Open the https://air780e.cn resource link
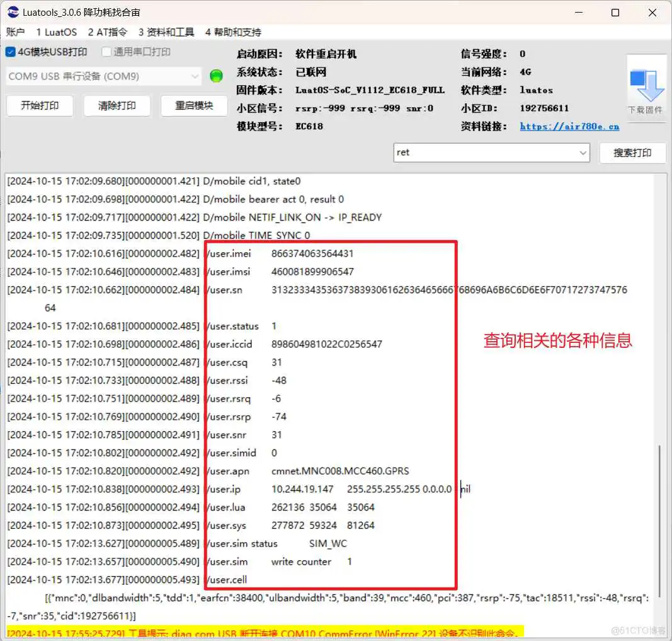 click(569, 126)
